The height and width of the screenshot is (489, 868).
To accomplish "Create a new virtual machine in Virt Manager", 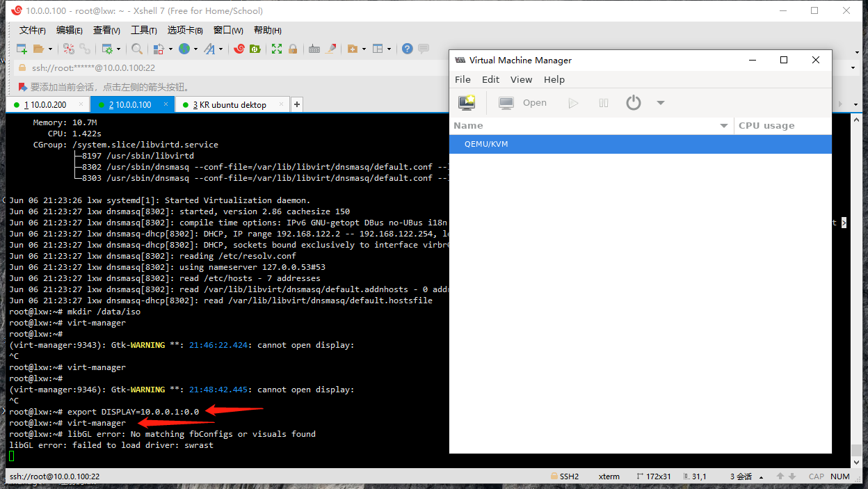I will tap(467, 103).
